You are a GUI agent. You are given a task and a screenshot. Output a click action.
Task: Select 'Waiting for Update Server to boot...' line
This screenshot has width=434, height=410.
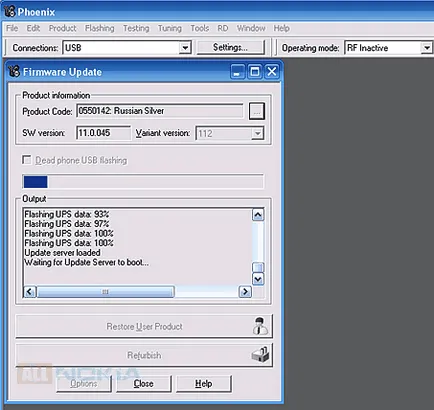point(87,262)
